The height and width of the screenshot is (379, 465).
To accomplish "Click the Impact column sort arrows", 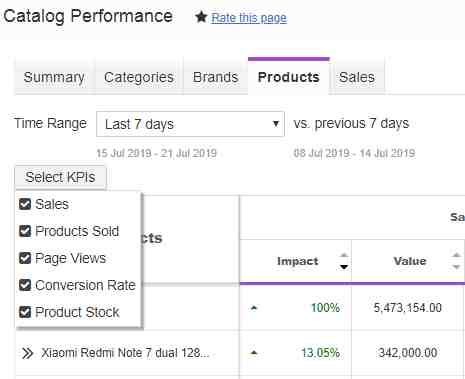I will tap(344, 261).
